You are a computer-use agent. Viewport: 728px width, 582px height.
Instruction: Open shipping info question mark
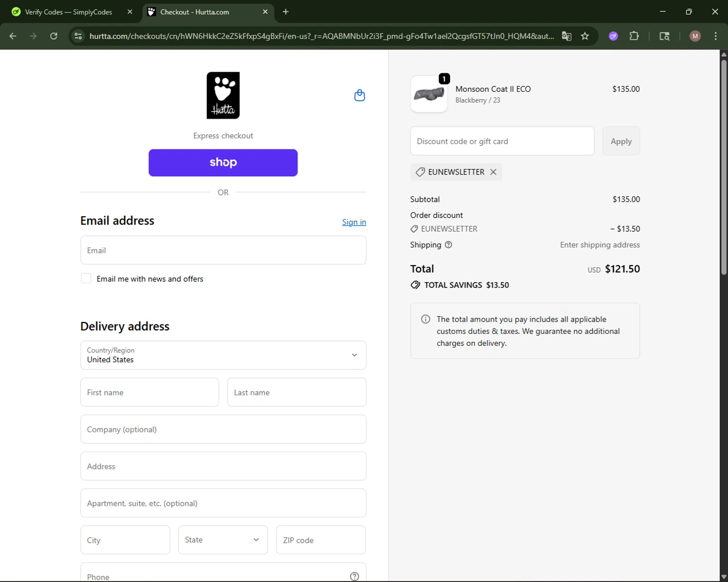(x=448, y=245)
